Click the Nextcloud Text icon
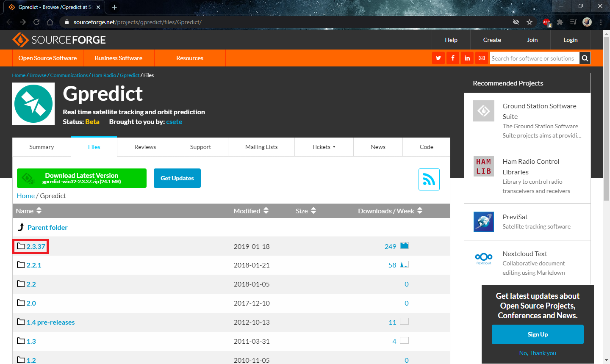Viewport: 610px width, 364px height. [x=484, y=258]
